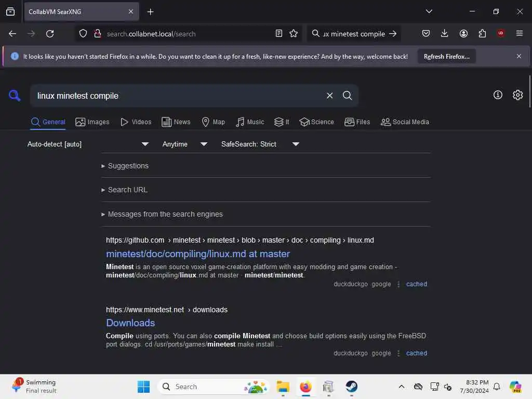532x399 pixels.
Task: Open the notification bell
Action: point(497,387)
